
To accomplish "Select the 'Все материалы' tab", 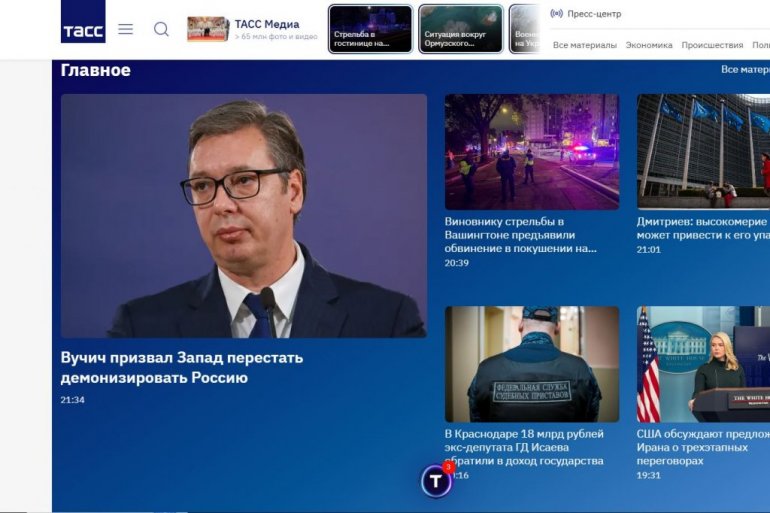I will tap(584, 45).
